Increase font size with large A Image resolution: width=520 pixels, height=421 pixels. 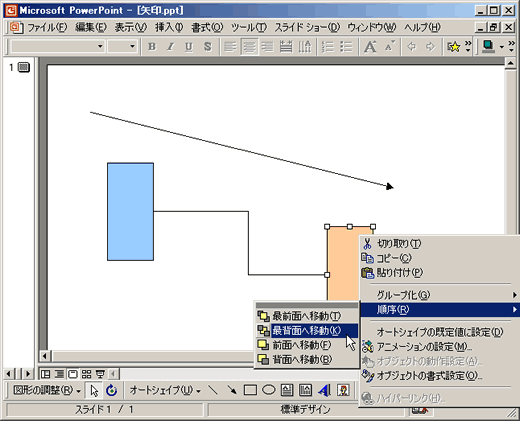click(370, 46)
